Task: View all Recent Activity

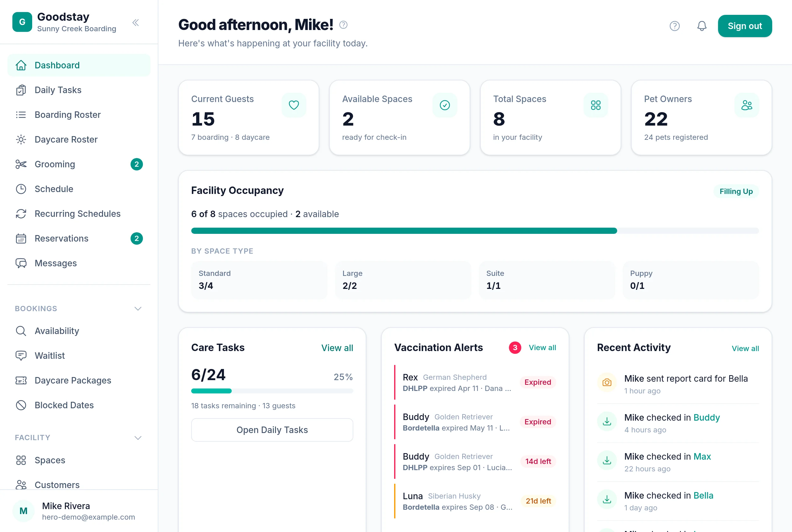Action: (x=745, y=349)
